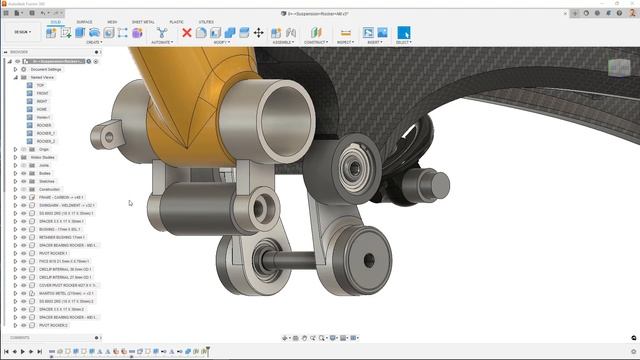The width and height of the screenshot is (640, 360).
Task: Open the Create dropdown menu
Action: (94, 42)
